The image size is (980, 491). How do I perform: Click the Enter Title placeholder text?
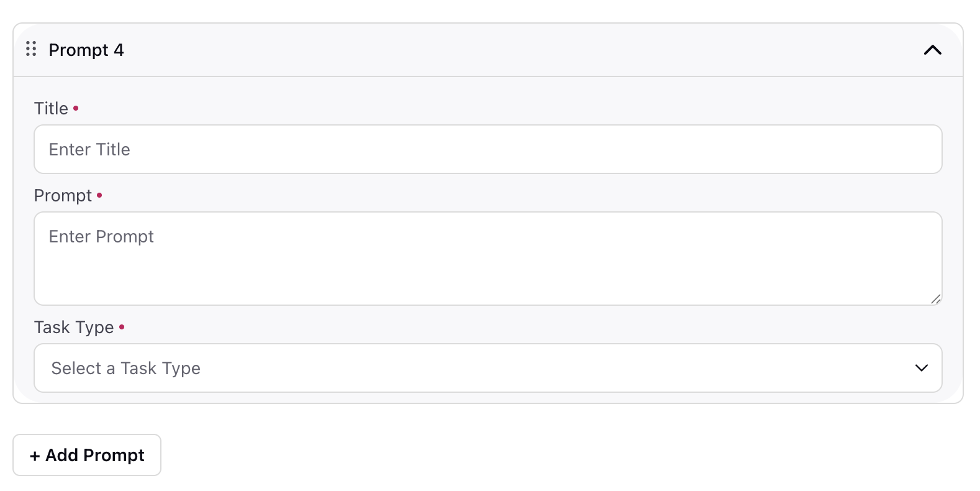coord(89,149)
